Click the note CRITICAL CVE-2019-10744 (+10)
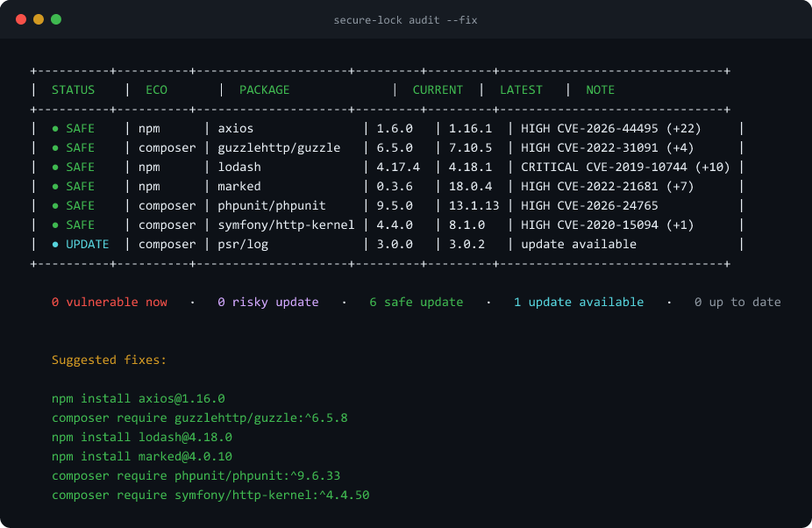Image resolution: width=812 pixels, height=528 pixels. [625, 167]
